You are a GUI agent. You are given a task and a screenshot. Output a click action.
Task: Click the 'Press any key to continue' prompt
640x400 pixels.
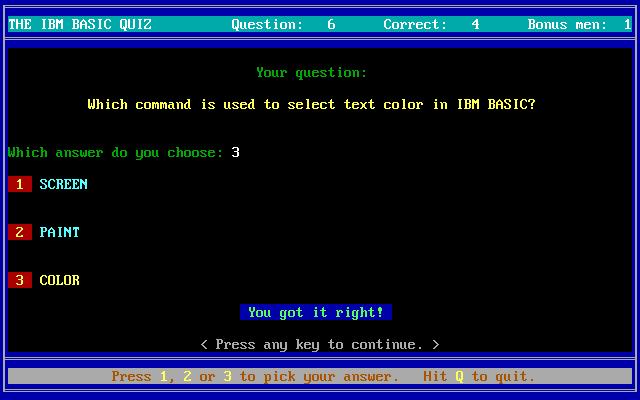click(320, 344)
